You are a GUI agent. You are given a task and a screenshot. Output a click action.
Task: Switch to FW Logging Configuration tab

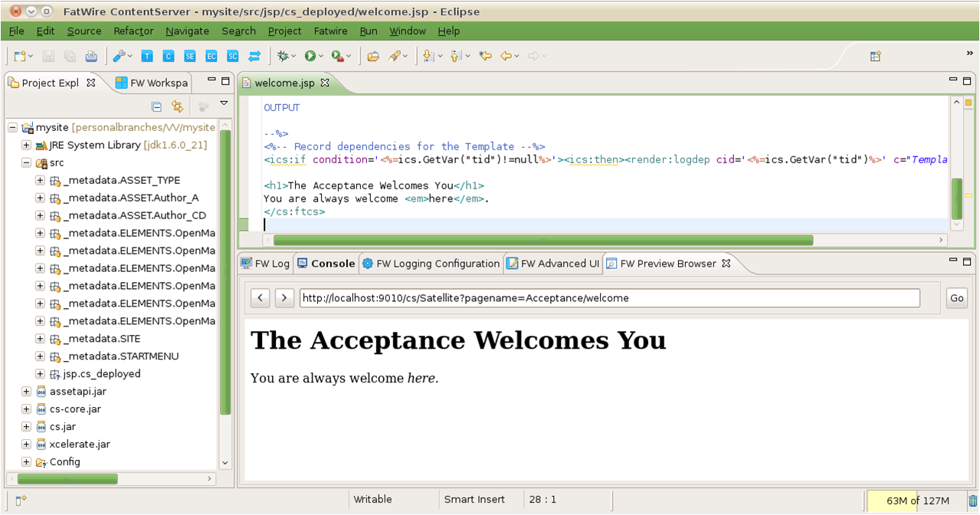point(431,264)
